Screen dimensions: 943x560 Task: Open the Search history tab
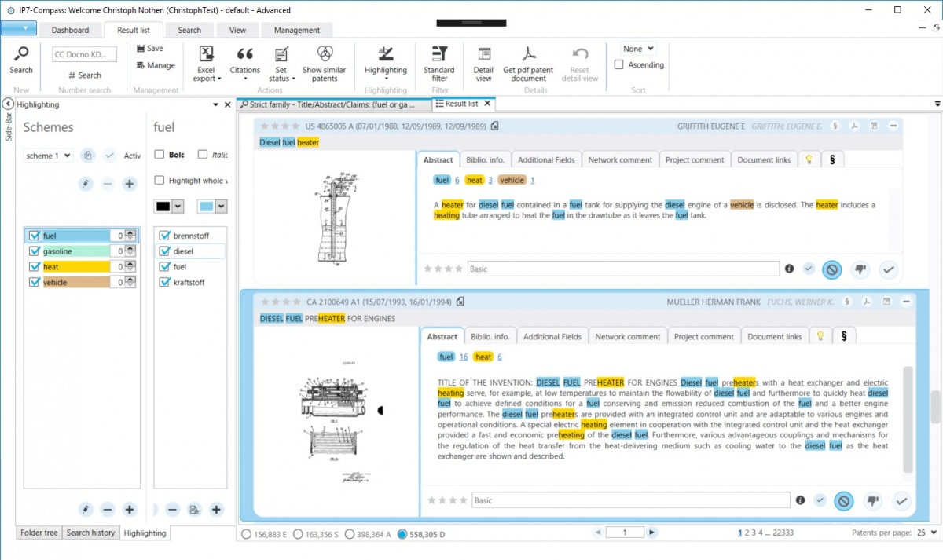click(x=90, y=533)
